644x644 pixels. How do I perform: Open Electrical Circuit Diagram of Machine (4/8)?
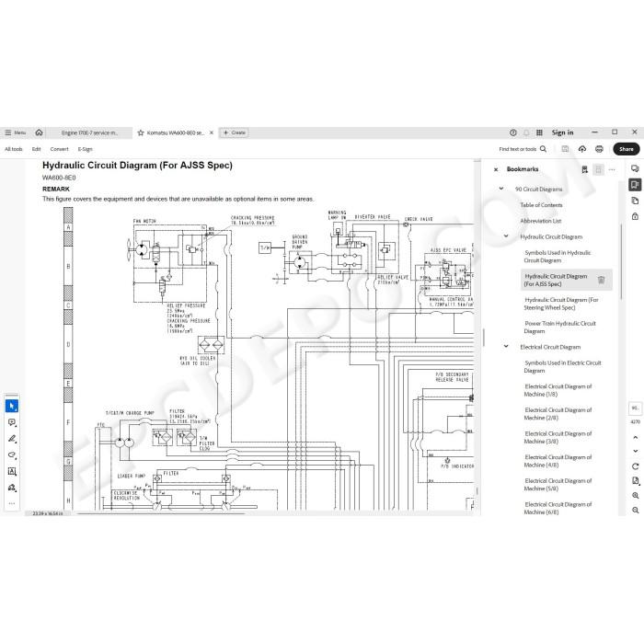pyautogui.click(x=558, y=461)
